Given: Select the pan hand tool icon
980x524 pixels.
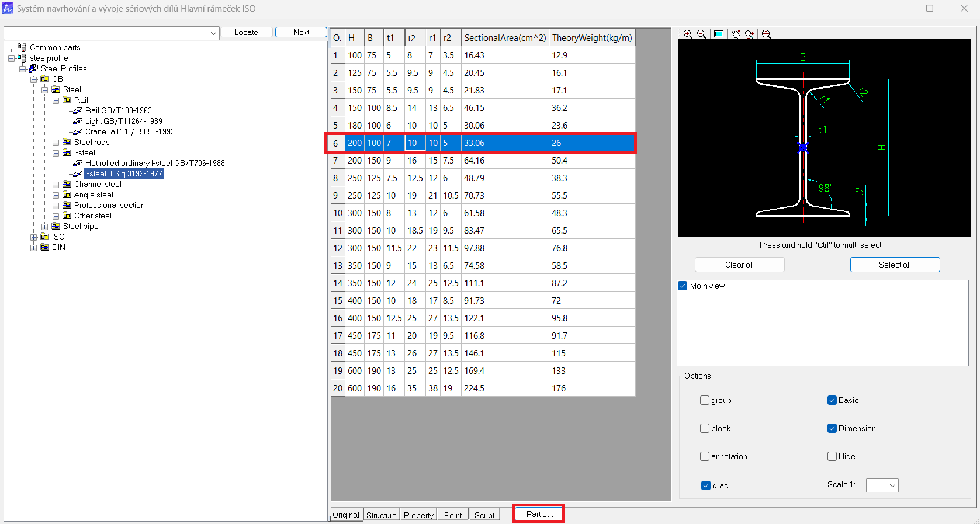Looking at the screenshot, I should tap(736, 34).
